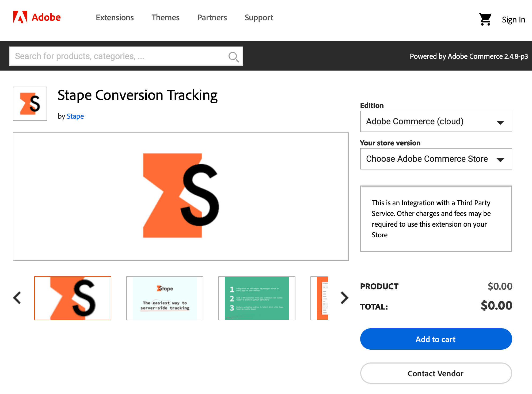532x394 pixels.
Task: Click the right carousel arrow
Action: coord(344,298)
